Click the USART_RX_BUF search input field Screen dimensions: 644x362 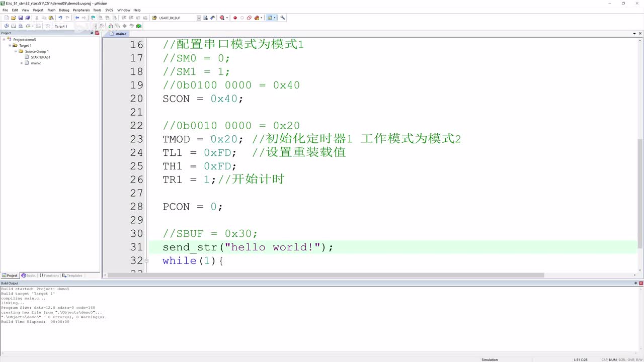point(177,18)
